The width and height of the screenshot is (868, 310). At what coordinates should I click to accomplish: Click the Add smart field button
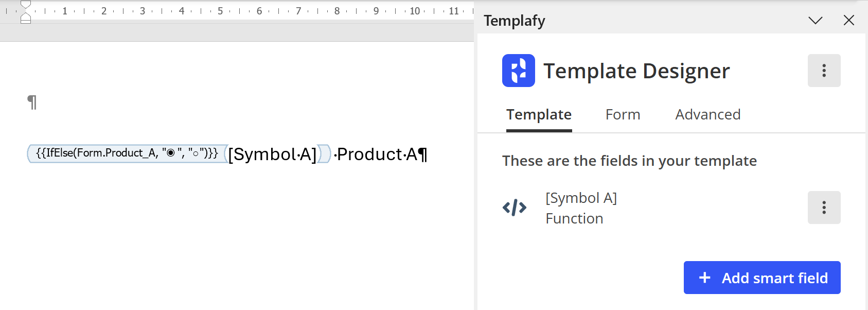[762, 278]
